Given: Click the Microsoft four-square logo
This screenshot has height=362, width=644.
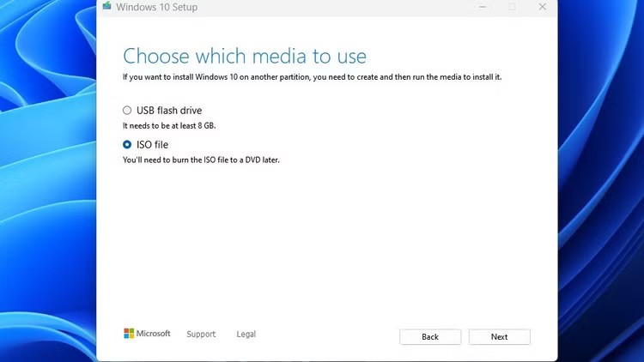Looking at the screenshot, I should point(129,334).
